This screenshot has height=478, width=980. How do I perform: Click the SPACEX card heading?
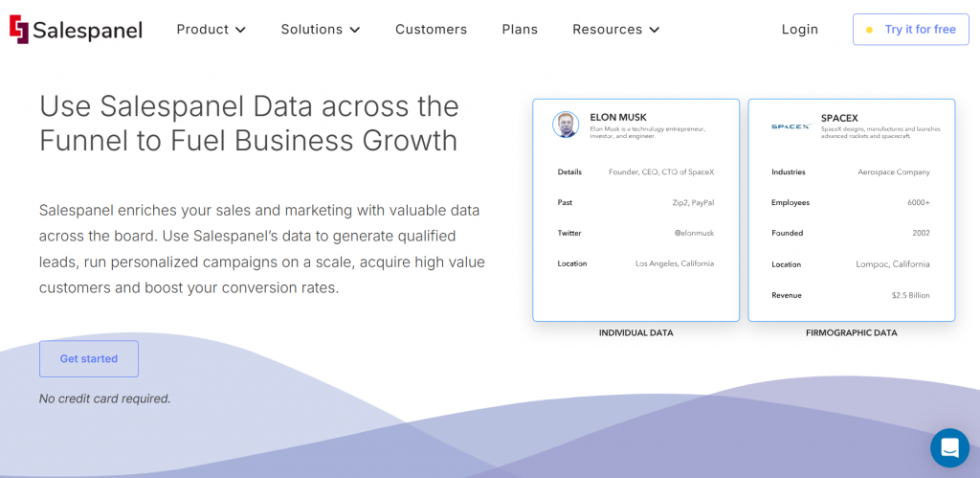pos(839,119)
